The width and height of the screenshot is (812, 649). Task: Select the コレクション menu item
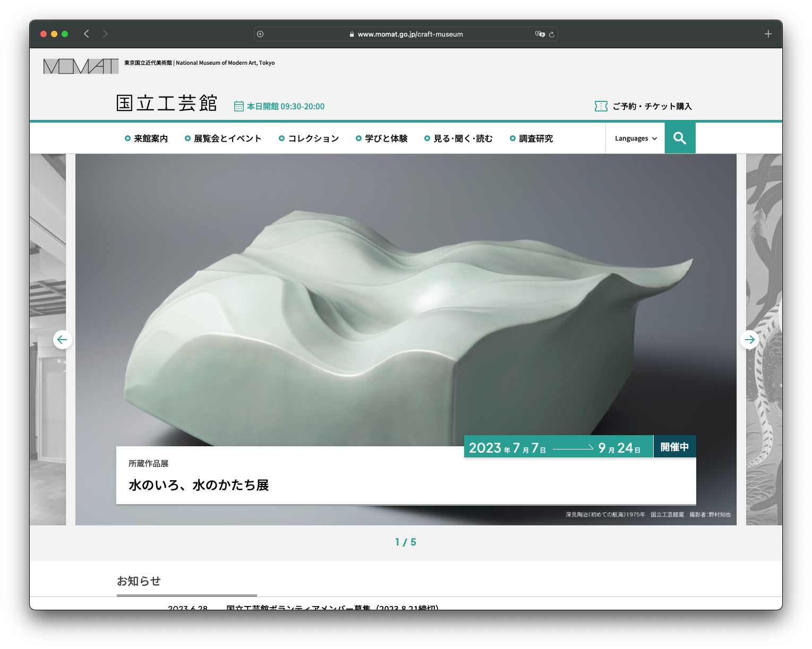pos(309,139)
